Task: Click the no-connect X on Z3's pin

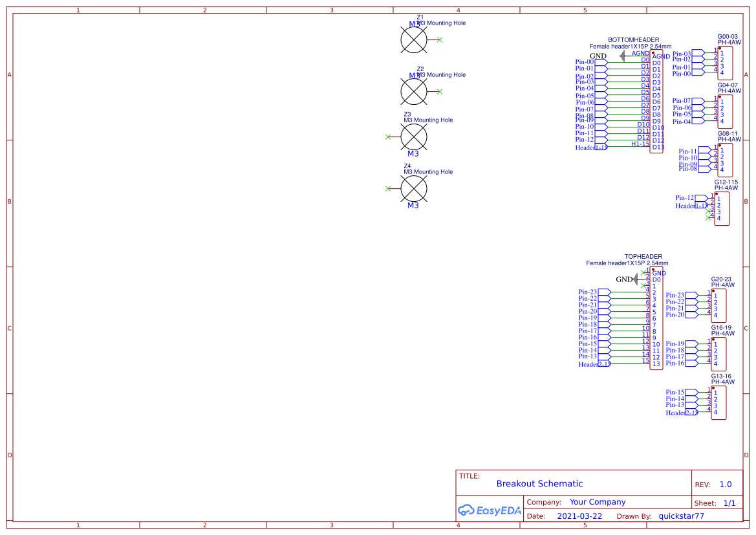Action: 388,137
